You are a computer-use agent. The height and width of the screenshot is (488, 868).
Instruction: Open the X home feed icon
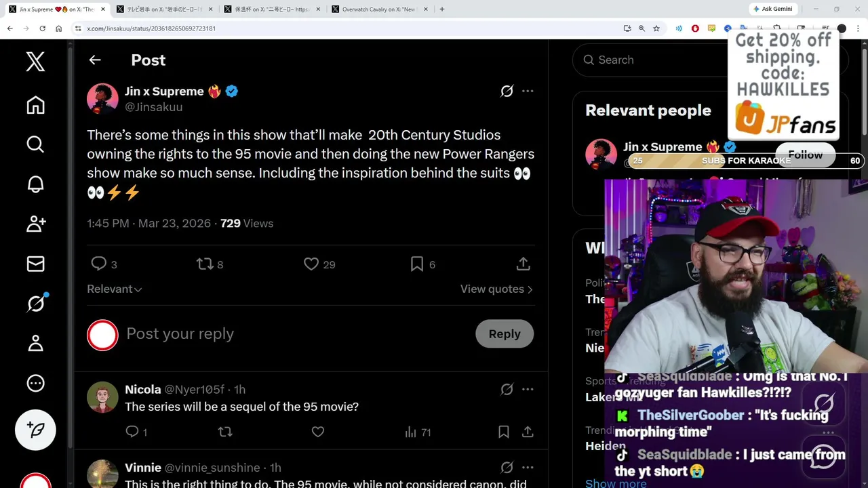point(35,105)
